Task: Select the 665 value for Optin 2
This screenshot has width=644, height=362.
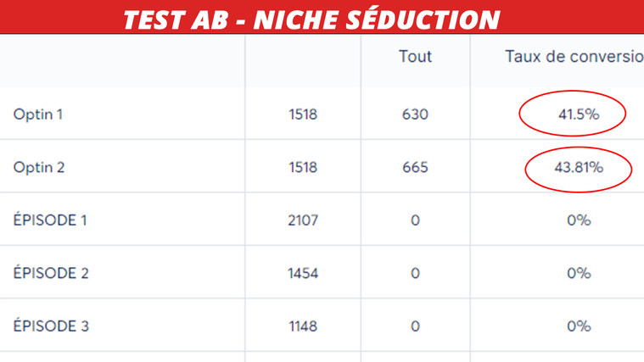Action: tap(415, 168)
